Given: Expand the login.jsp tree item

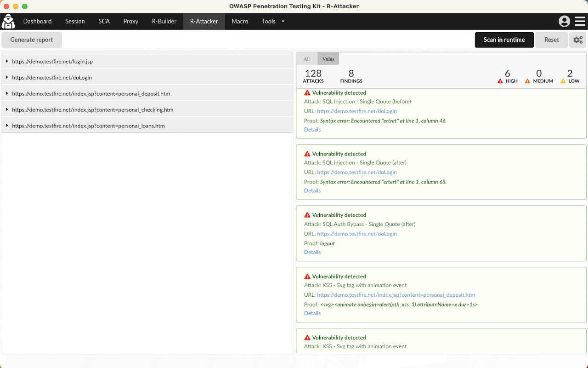Looking at the screenshot, I should coord(6,61).
